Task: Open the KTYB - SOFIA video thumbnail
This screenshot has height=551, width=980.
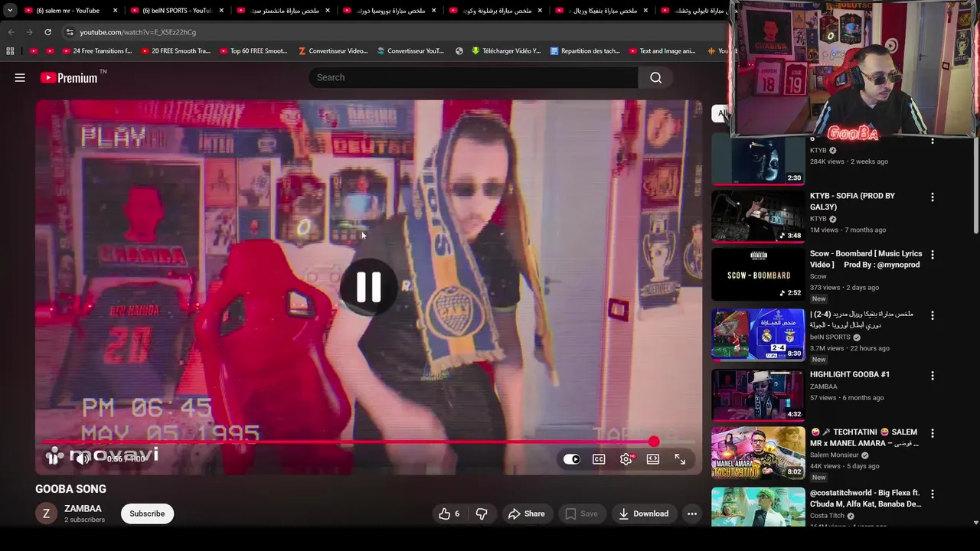Action: [x=758, y=217]
